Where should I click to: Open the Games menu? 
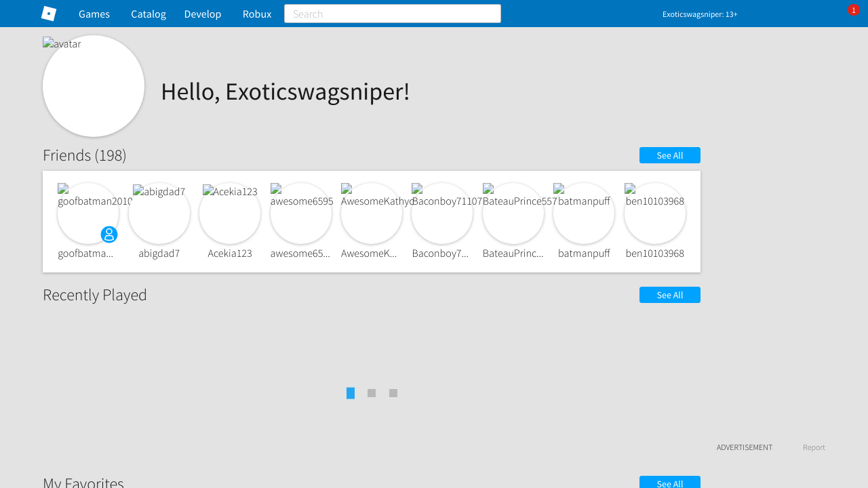click(94, 14)
